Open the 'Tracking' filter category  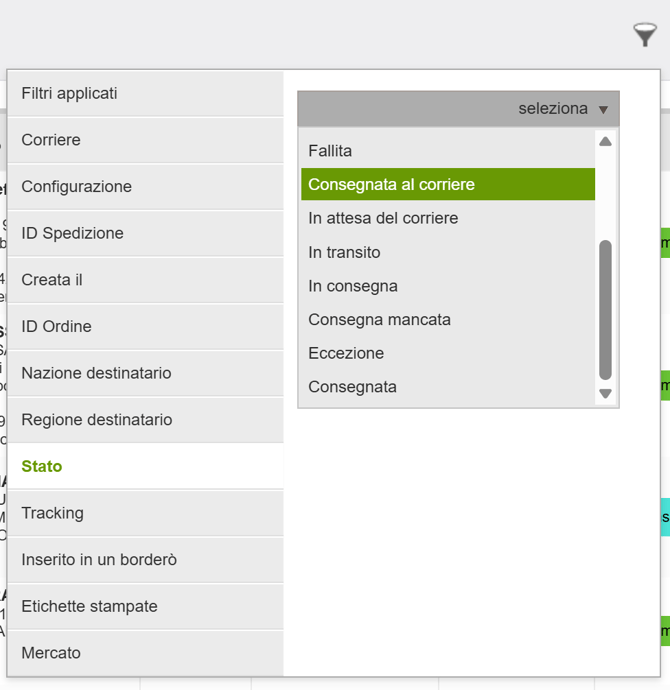coord(146,513)
